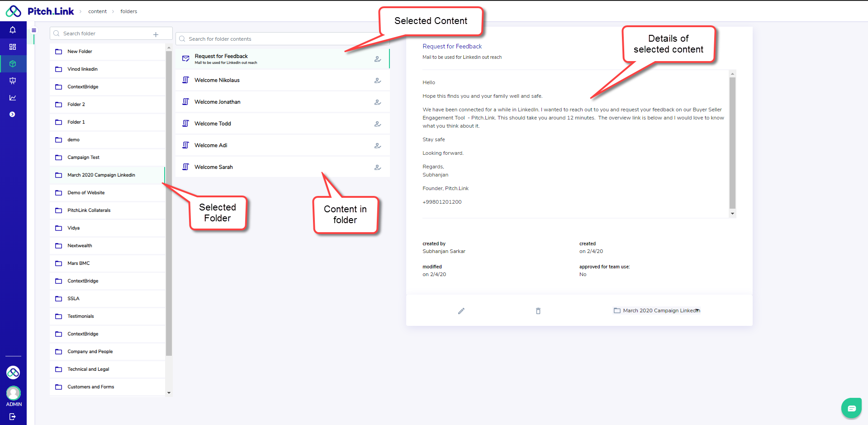Click the edit pencil icon for content

461,311
